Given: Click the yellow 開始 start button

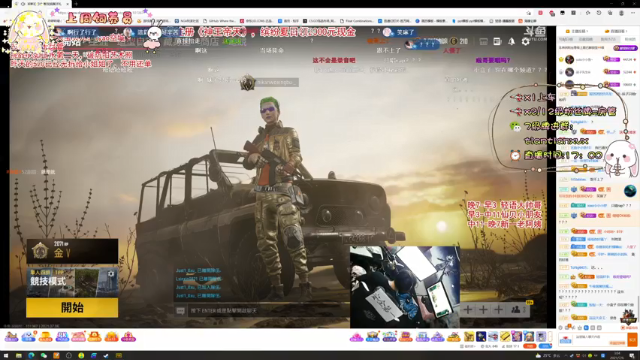Looking at the screenshot, I should [x=72, y=307].
